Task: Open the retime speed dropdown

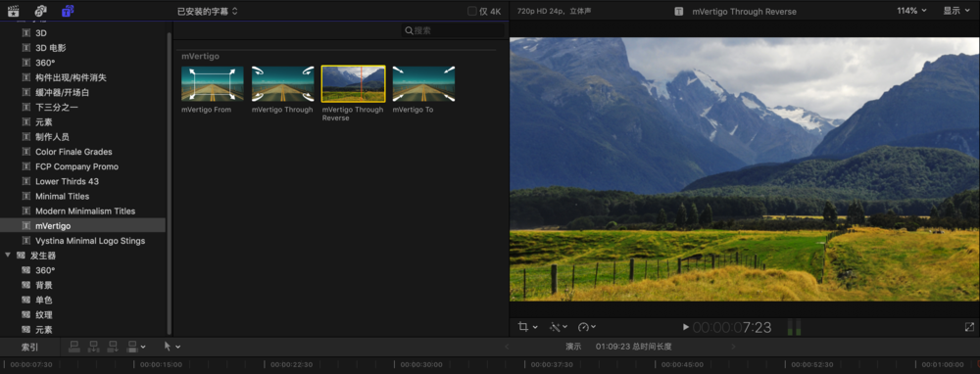Action: tap(587, 327)
